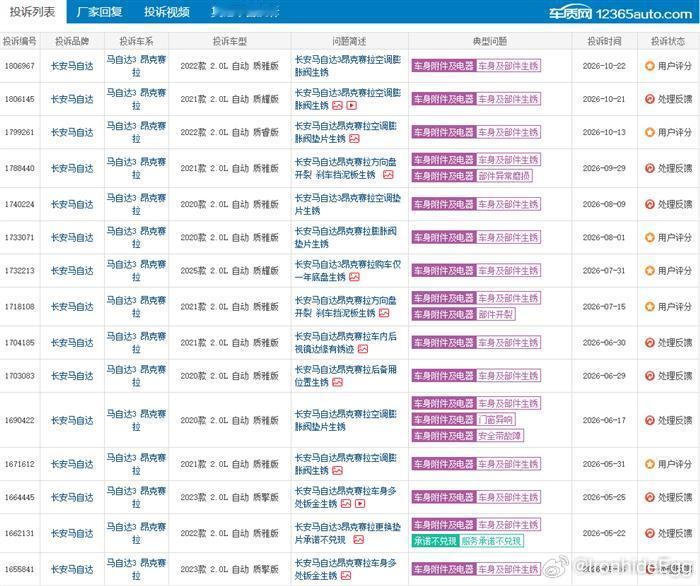Select the 部件异常磨损 tag in row 1788440
The image size is (700, 586).
(x=504, y=176)
